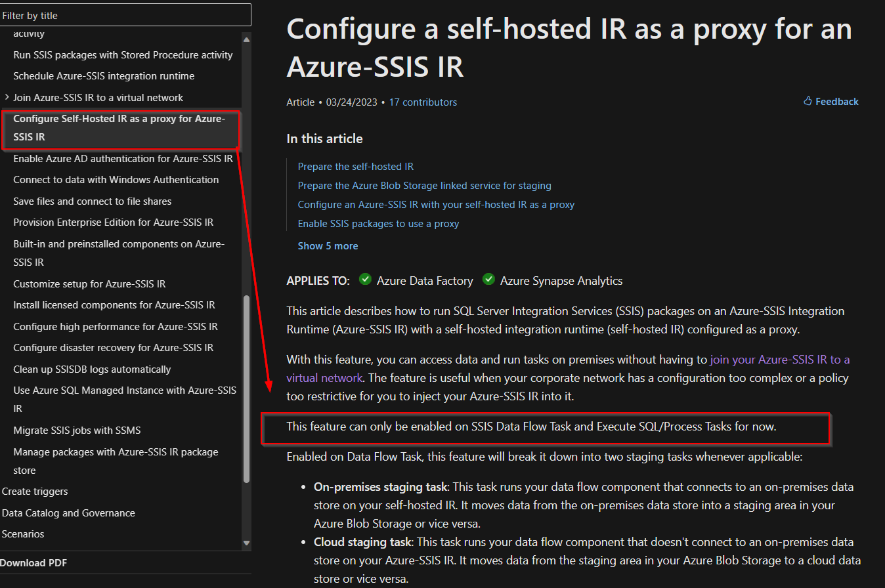
Task: Select "Create triggers" in the sidebar
Action: [35, 491]
